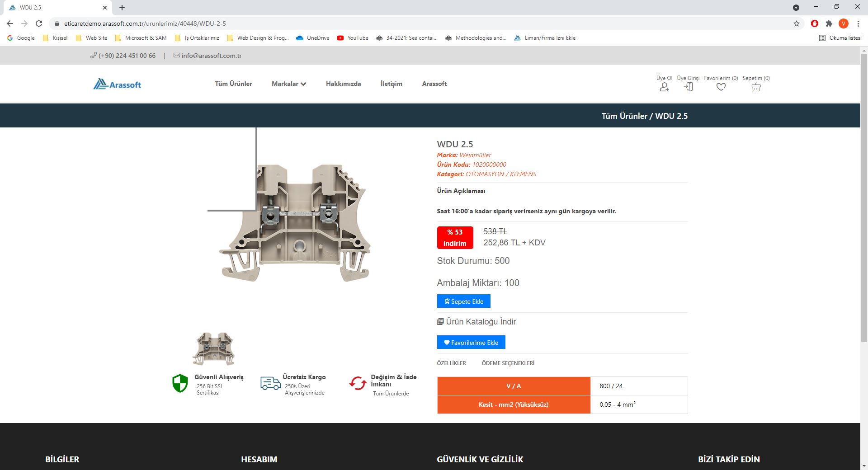The width and height of the screenshot is (868, 470).
Task: Download Ürün Kataloğu İndir link
Action: [476, 322]
